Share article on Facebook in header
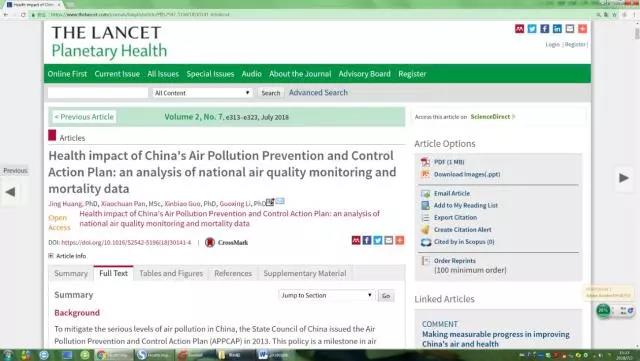The image size is (640, 361). click(x=544, y=29)
